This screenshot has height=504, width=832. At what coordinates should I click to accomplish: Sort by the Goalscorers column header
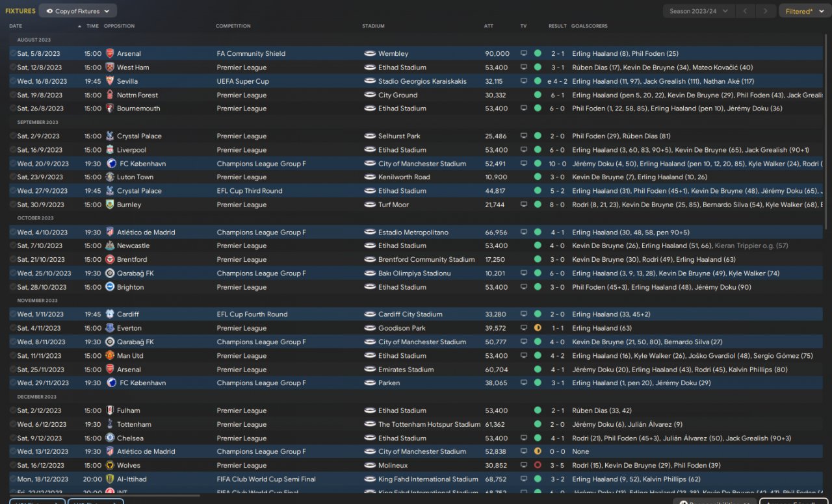(590, 26)
